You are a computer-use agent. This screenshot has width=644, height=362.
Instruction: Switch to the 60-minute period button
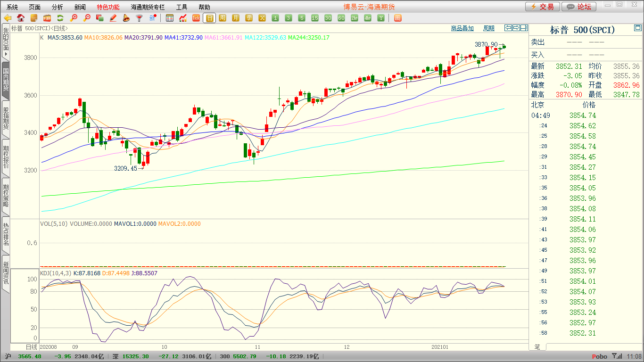coord(341,18)
